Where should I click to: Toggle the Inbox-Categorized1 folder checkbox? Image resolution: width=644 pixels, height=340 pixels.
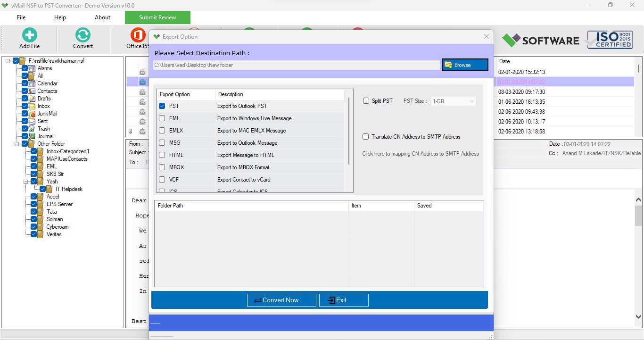(x=34, y=151)
